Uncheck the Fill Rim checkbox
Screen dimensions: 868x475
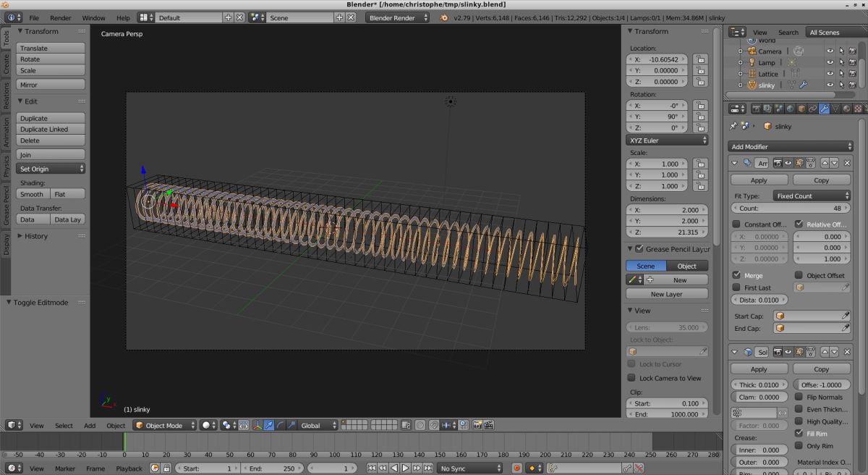point(799,434)
